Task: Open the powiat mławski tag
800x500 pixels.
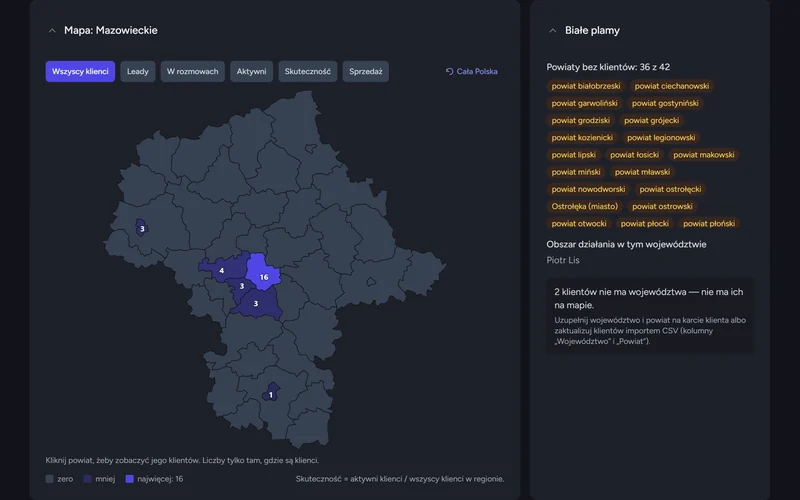Action: [x=642, y=172]
